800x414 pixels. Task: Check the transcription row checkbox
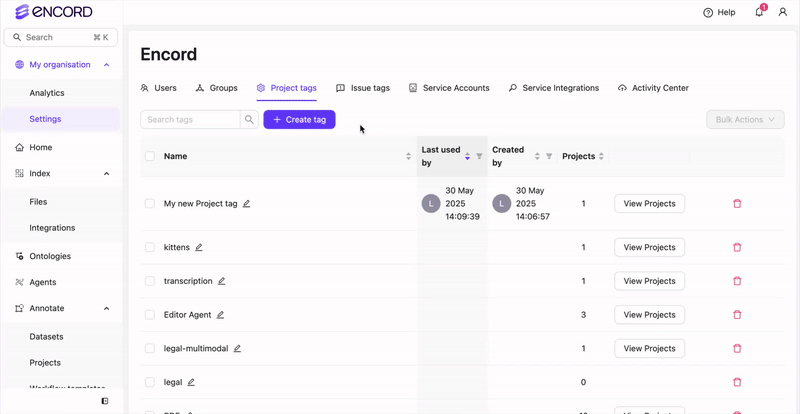149,281
